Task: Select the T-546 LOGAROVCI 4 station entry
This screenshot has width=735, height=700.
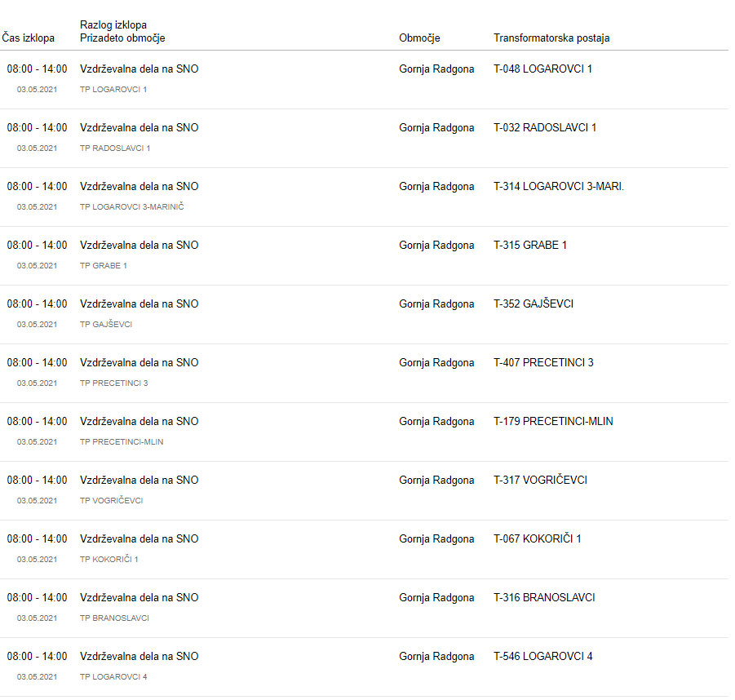Action: [x=543, y=657]
